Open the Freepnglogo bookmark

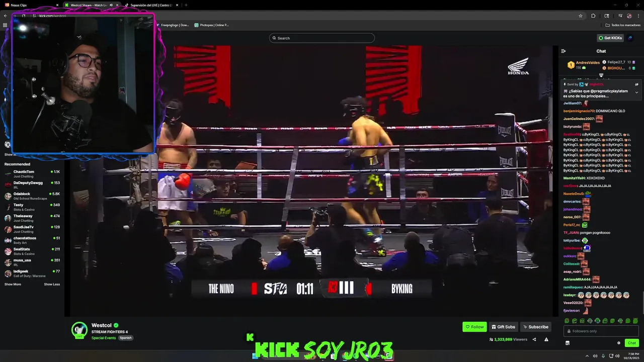tap(173, 25)
